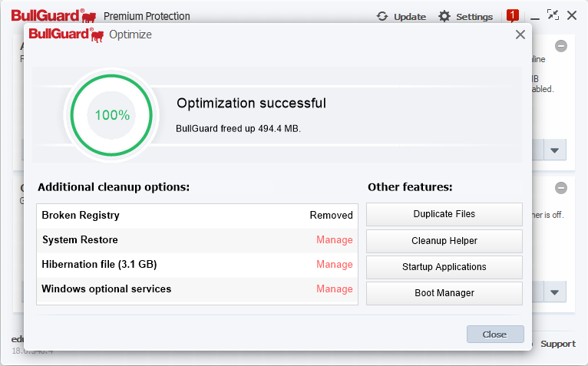Collapse the top panel with minus icon
Image resolution: width=588 pixels, height=366 pixels.
tap(561, 46)
